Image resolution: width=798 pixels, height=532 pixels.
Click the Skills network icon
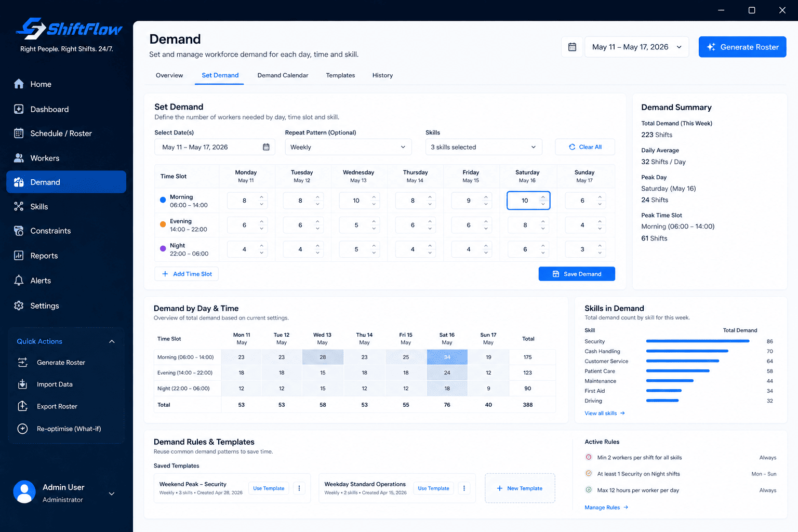(x=19, y=206)
